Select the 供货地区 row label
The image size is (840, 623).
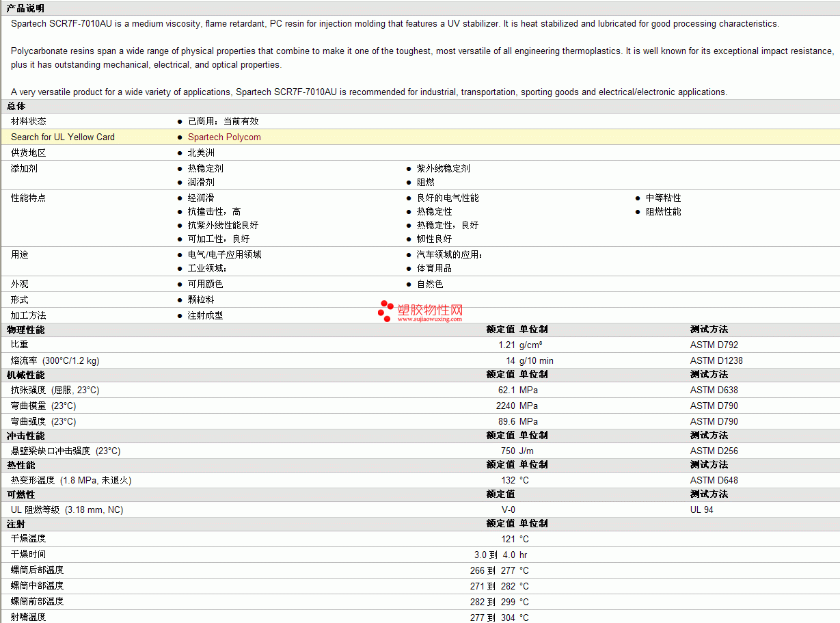[x=29, y=153]
